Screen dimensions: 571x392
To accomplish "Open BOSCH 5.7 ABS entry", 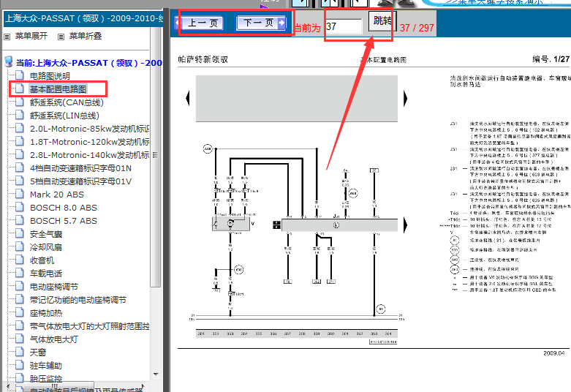I will 64,221.
